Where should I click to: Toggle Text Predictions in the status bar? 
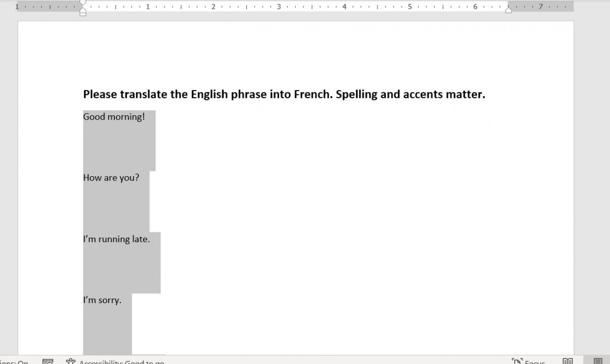[x=14, y=362]
